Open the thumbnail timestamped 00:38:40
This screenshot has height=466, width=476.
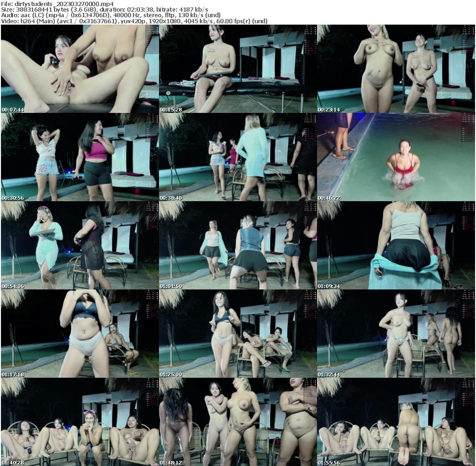tap(238, 157)
